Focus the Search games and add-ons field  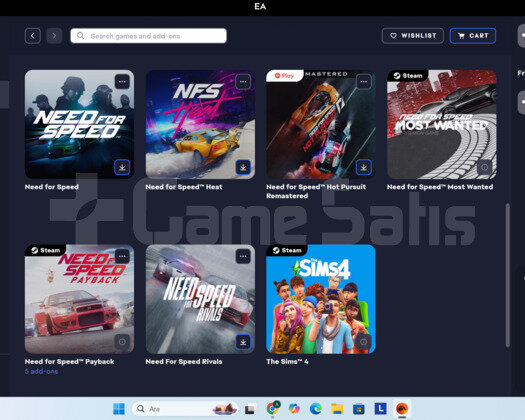[148, 36]
